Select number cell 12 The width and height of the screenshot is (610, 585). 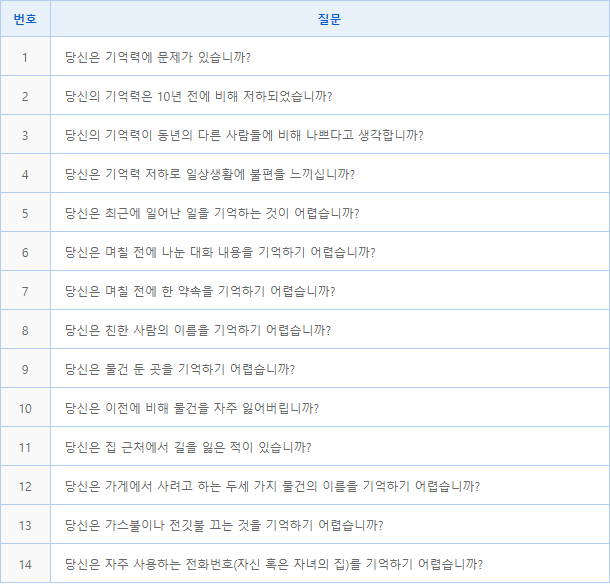(25, 485)
